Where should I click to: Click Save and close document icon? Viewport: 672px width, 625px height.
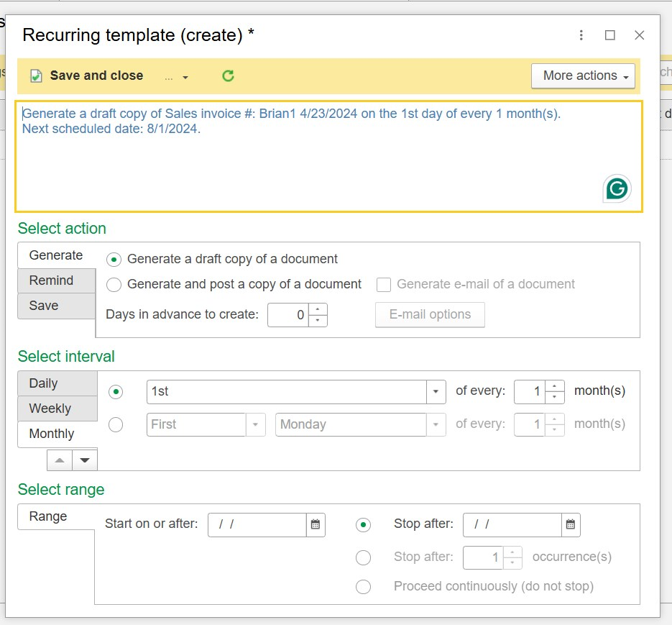[36, 76]
